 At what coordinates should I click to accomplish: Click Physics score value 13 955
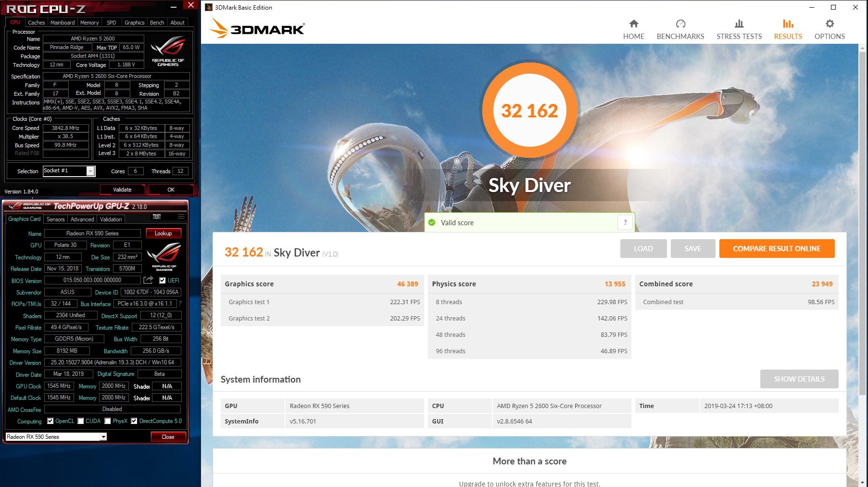[x=615, y=284]
